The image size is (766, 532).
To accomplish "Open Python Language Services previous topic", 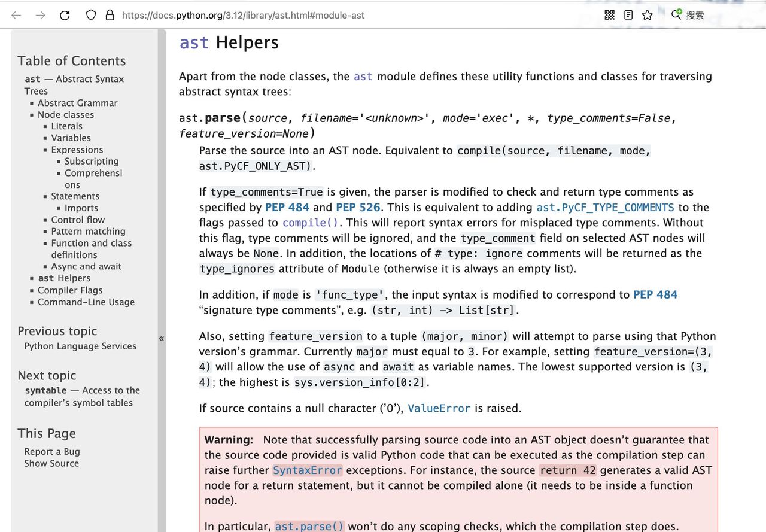I will 80,346.
